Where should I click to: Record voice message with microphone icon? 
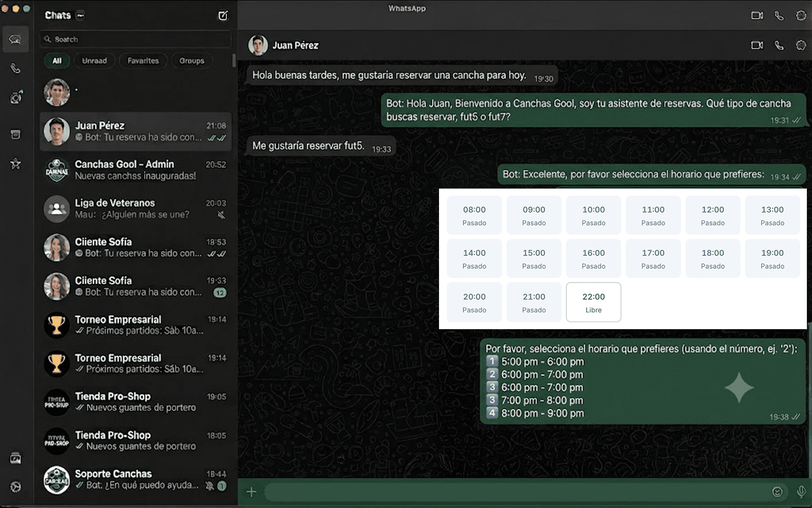[x=801, y=492]
